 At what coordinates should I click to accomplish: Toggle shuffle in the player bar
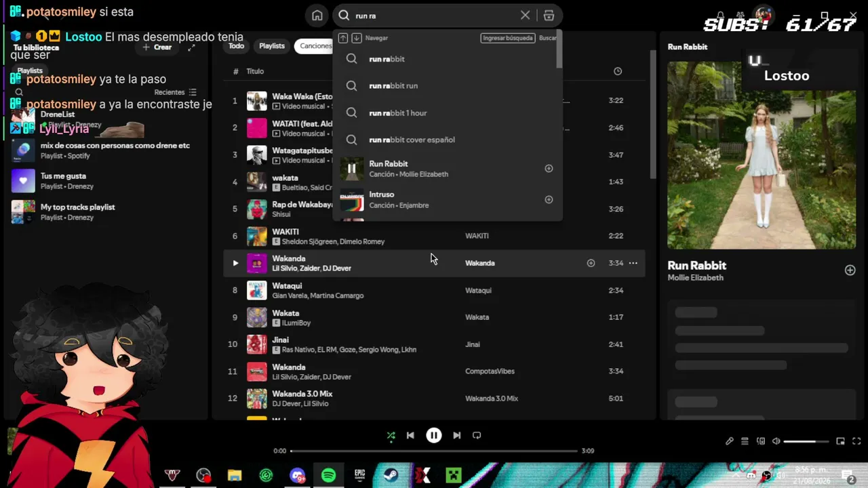(x=391, y=436)
